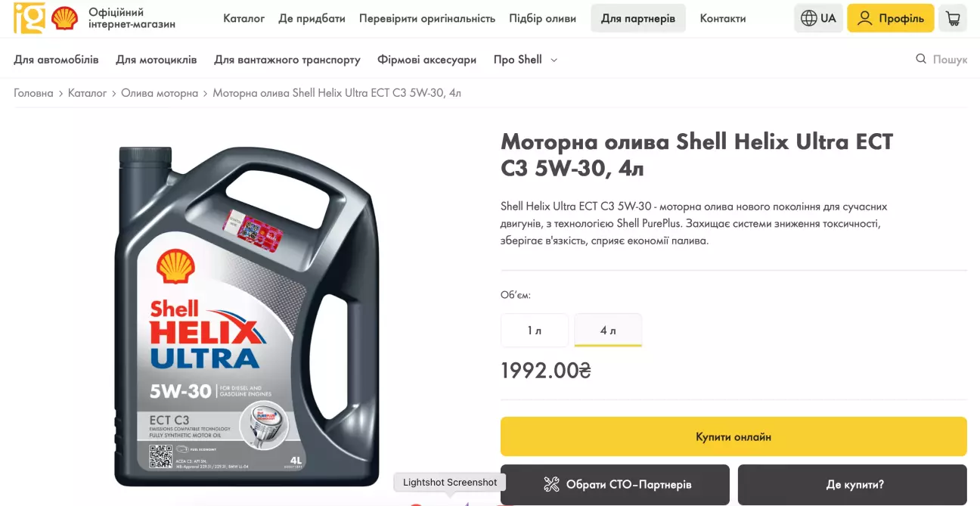The height and width of the screenshot is (506, 980).
Task: Click the Shell Helix Ultra product image
Action: (247, 316)
